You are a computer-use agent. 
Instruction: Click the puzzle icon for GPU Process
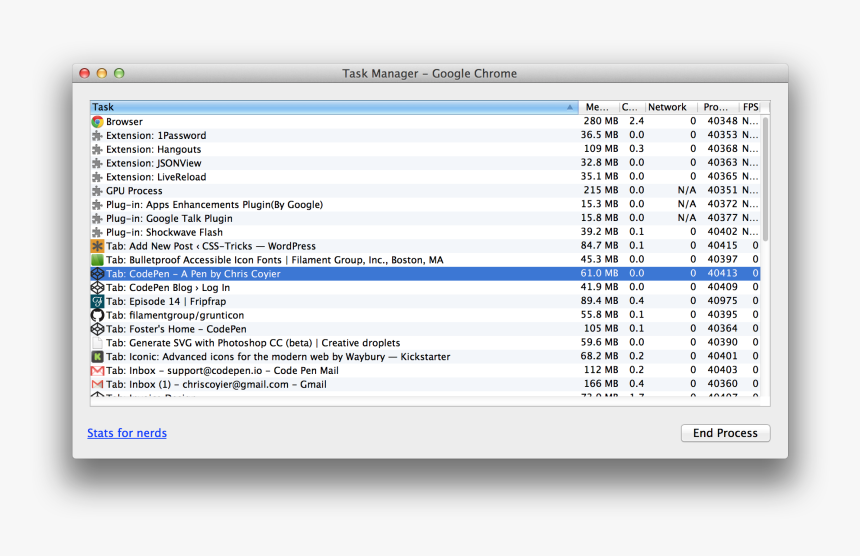(97, 191)
